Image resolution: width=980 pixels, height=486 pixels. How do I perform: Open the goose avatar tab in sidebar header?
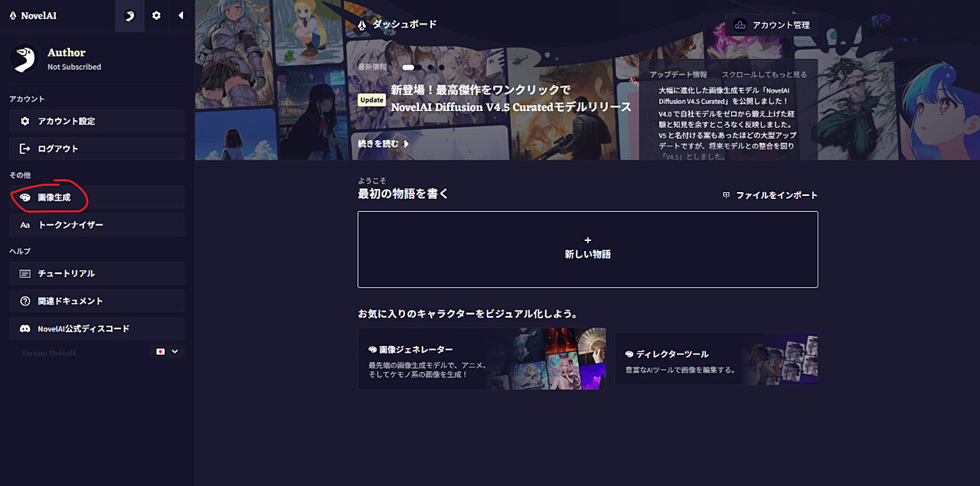(x=129, y=15)
